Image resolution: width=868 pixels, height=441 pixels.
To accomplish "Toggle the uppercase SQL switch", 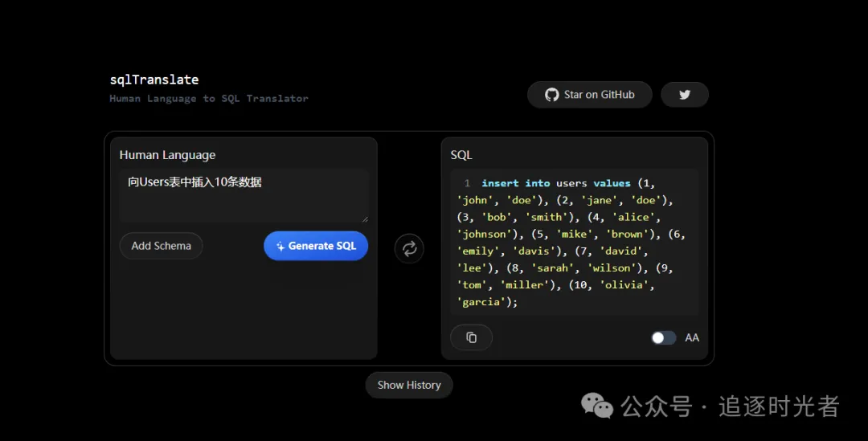I will [x=663, y=337].
